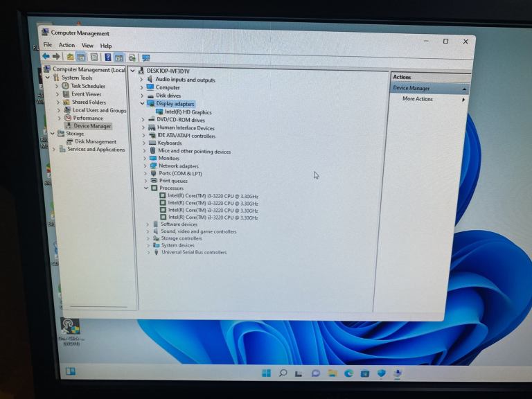Click the Windows Start button on taskbar
532x399 pixels.
pyautogui.click(x=267, y=373)
